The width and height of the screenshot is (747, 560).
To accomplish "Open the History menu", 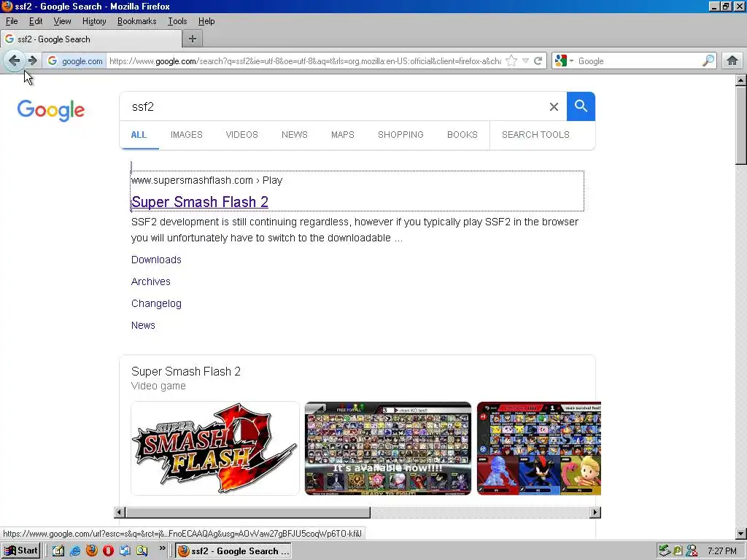I will (94, 21).
